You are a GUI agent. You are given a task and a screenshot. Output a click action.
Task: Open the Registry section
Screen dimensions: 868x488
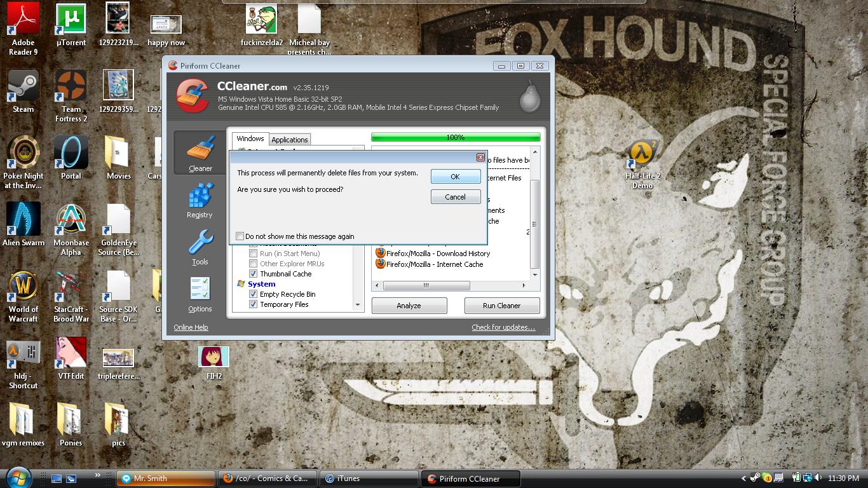click(x=200, y=198)
